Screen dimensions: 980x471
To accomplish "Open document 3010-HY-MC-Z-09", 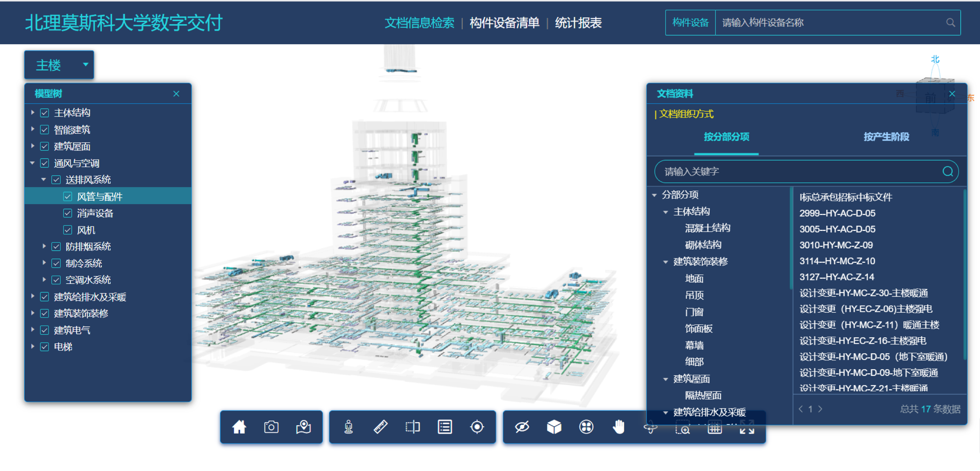I will click(836, 245).
